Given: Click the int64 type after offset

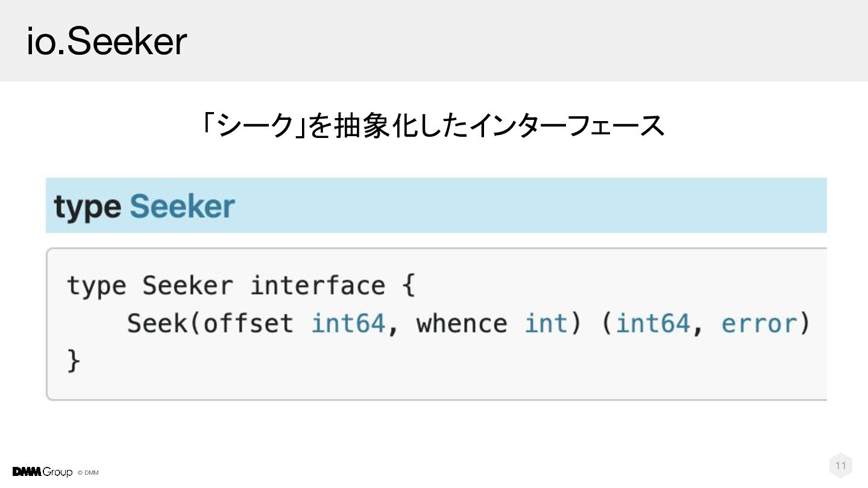Looking at the screenshot, I should click(x=348, y=324).
